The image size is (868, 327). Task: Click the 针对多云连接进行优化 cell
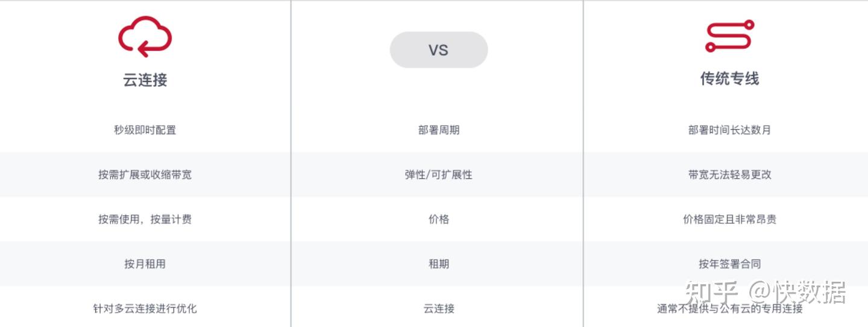coord(145,308)
